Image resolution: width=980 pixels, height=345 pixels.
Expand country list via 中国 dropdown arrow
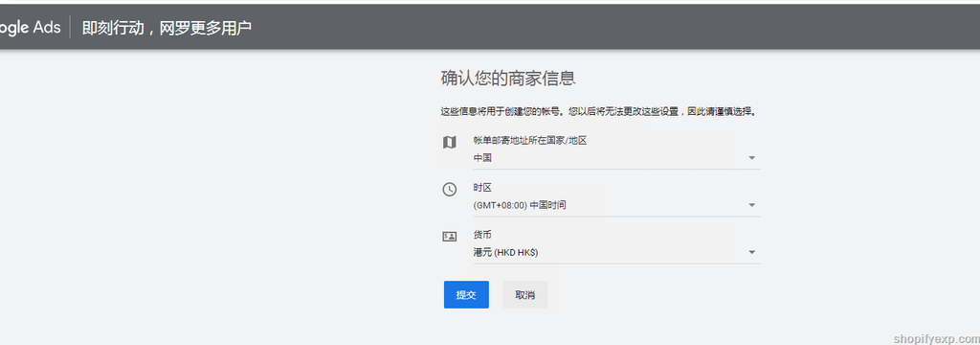tap(752, 158)
